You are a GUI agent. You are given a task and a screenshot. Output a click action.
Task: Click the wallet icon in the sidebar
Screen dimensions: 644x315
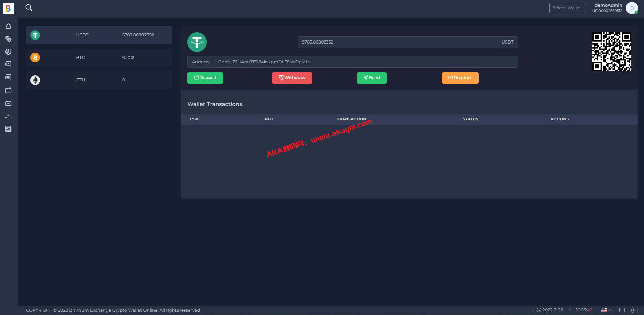click(x=8, y=90)
